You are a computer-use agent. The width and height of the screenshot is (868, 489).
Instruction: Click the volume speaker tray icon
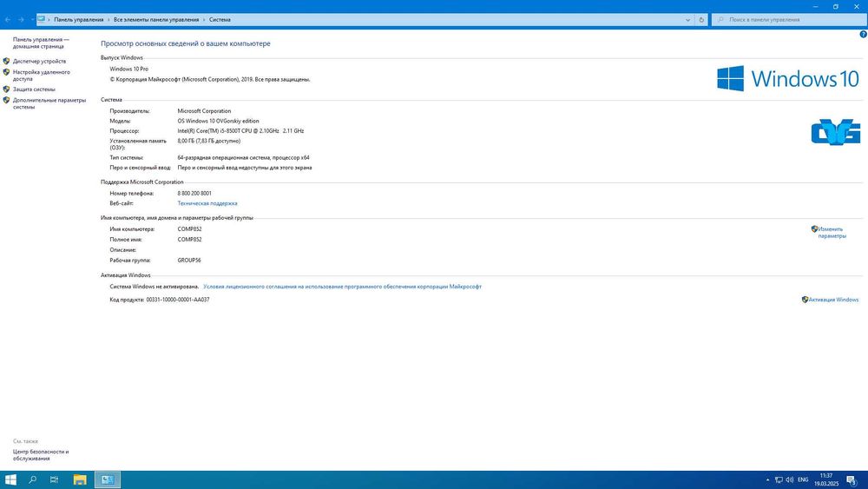(x=789, y=479)
